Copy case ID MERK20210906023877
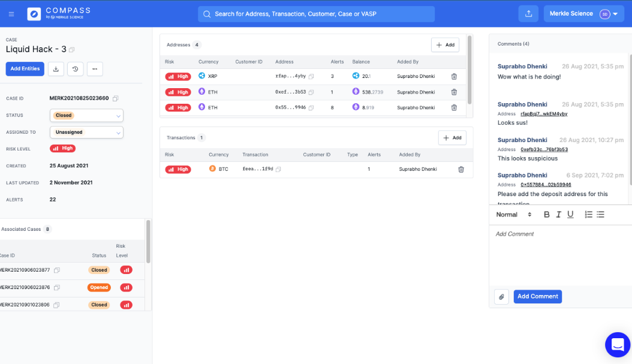Screen dimensions: 632x364 57,270
